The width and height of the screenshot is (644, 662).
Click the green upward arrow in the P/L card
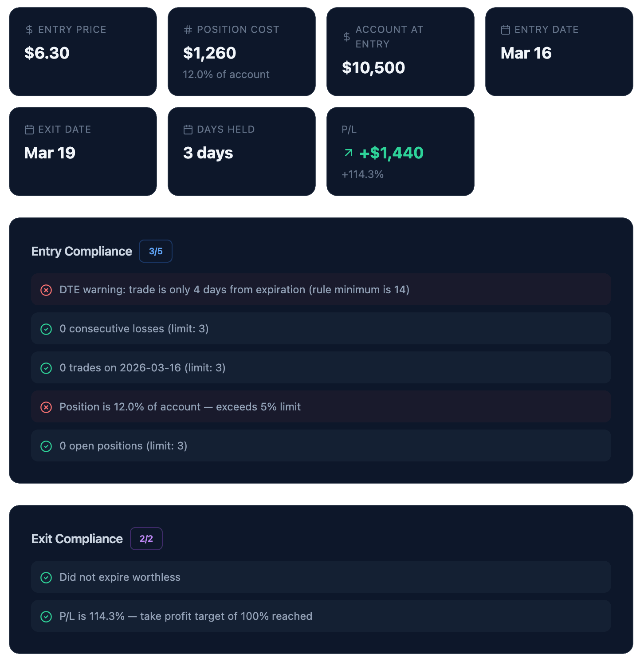click(348, 153)
